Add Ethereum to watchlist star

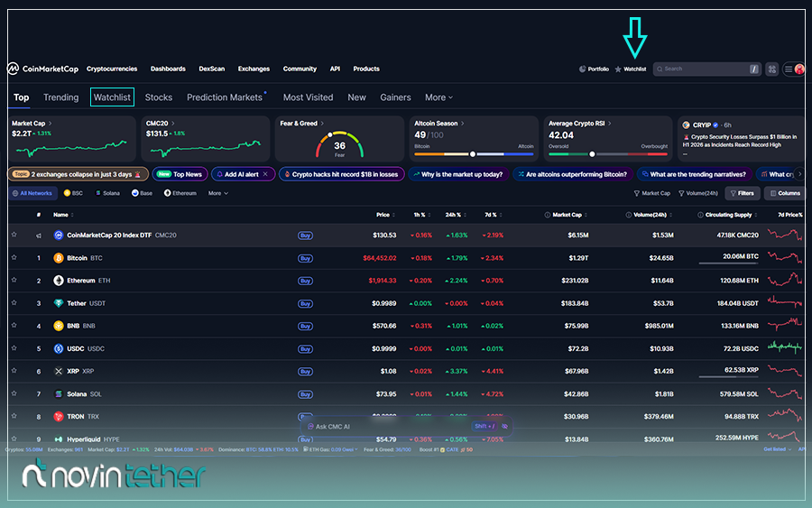[x=14, y=280]
